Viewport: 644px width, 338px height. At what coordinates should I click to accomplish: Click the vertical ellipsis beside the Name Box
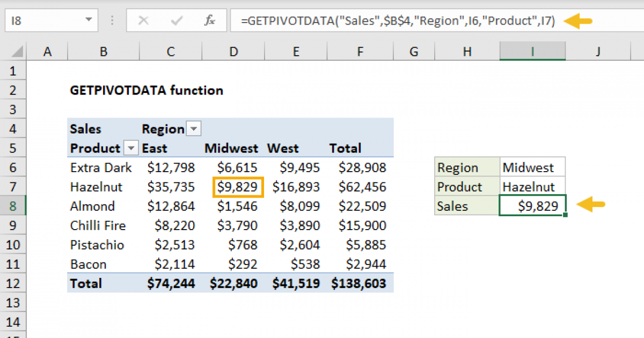tap(112, 20)
